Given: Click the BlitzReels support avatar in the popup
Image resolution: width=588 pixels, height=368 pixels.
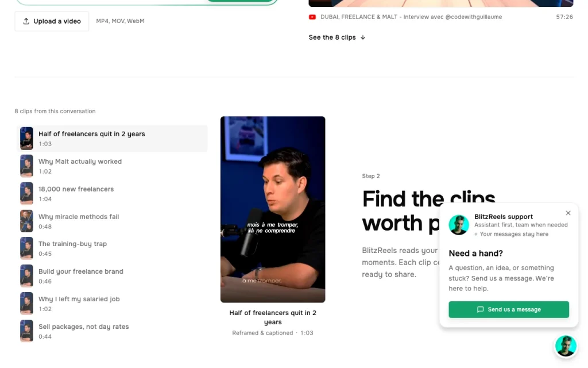Looking at the screenshot, I should point(459,225).
